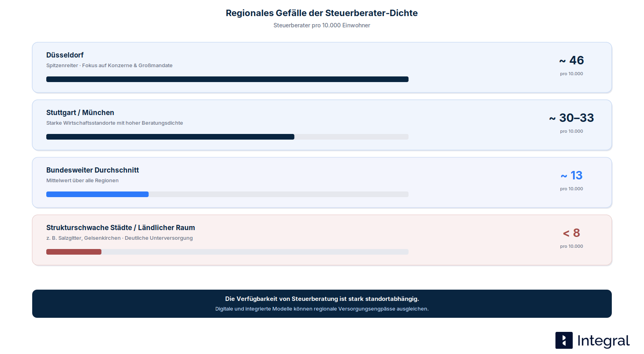644x354 pixels.
Task: Select the ~ 46 value
Action: click(x=572, y=60)
